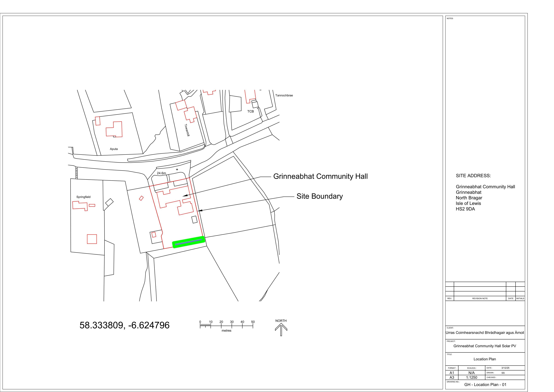Screen dimensions: 554x392
Task: Click the 'Springfield' property label
Action: [x=83, y=197]
